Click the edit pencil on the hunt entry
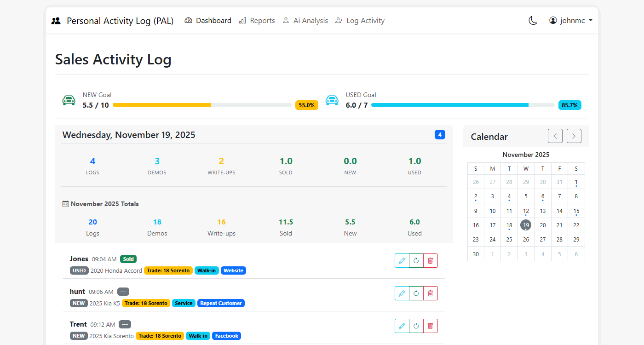644x345 pixels. pyautogui.click(x=402, y=293)
